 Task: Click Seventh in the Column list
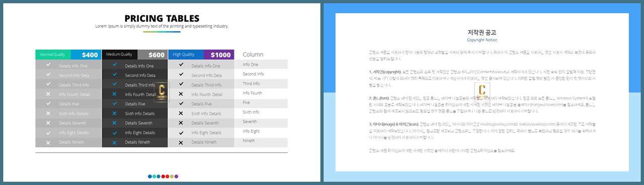(250, 122)
